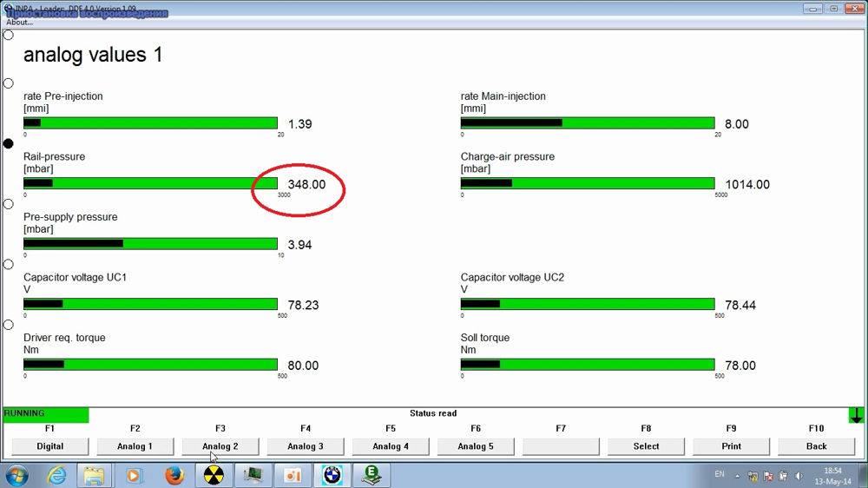Select the filled radio button beside Rail-pressure

click(9, 143)
